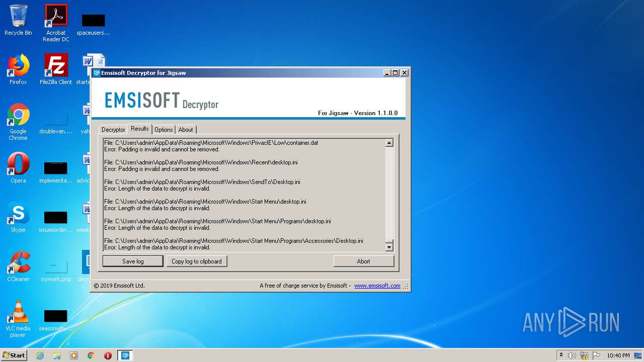Click the first 'Padding is invalid' error line

tap(162, 149)
